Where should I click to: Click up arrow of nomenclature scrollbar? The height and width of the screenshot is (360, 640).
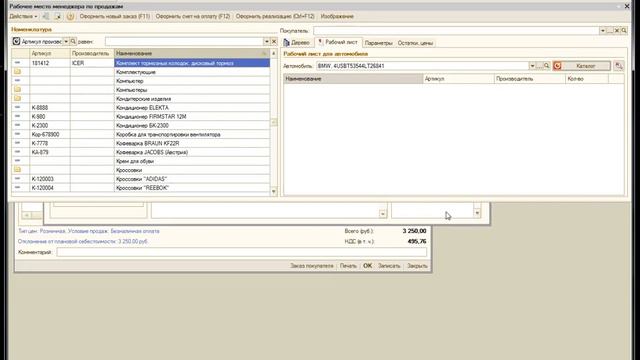[274, 53]
